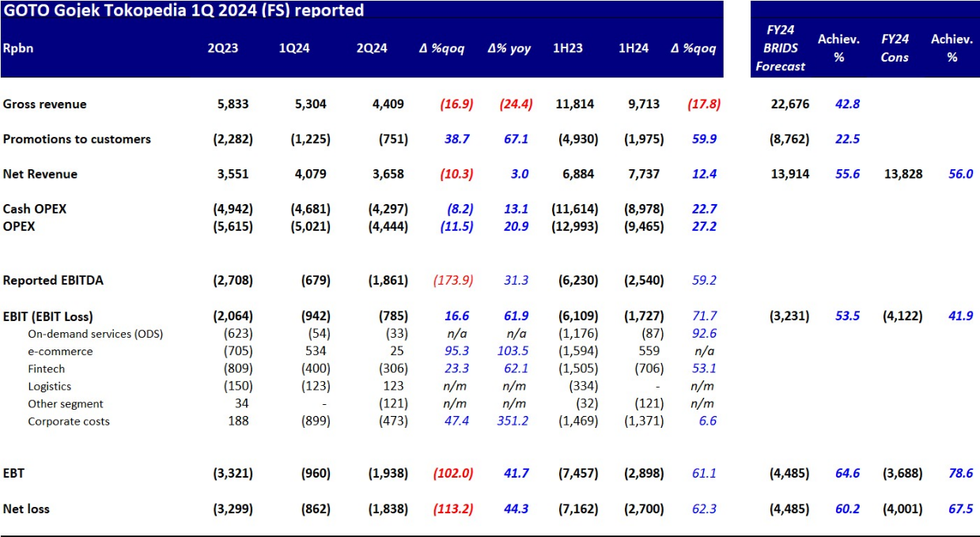Select the red (102.0) in EBT row
The width and height of the screenshot is (980, 537).
(x=453, y=473)
